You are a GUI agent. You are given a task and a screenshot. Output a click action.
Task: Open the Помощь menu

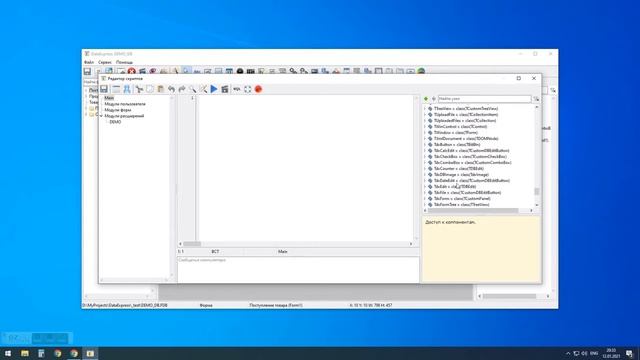pos(124,62)
